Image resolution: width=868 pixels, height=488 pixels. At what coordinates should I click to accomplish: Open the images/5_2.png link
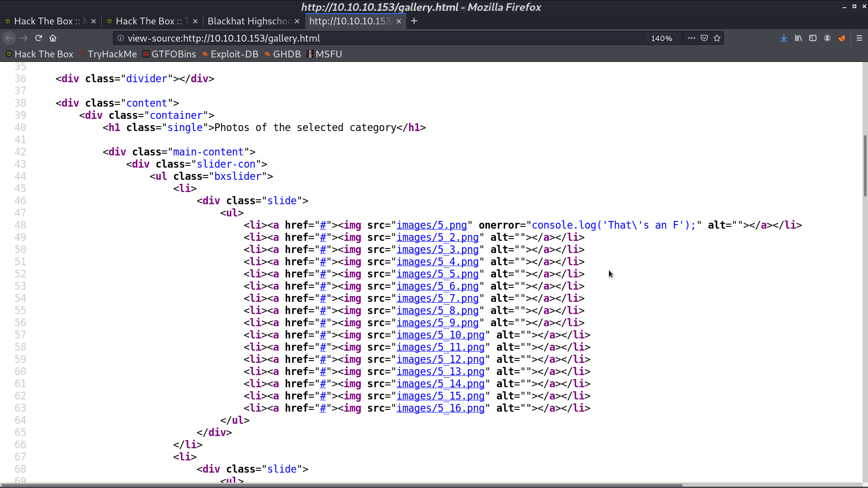[x=438, y=238]
